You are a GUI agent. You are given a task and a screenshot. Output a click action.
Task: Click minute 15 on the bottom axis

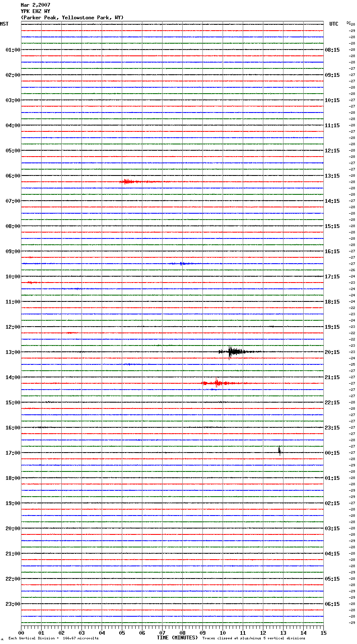click(323, 633)
